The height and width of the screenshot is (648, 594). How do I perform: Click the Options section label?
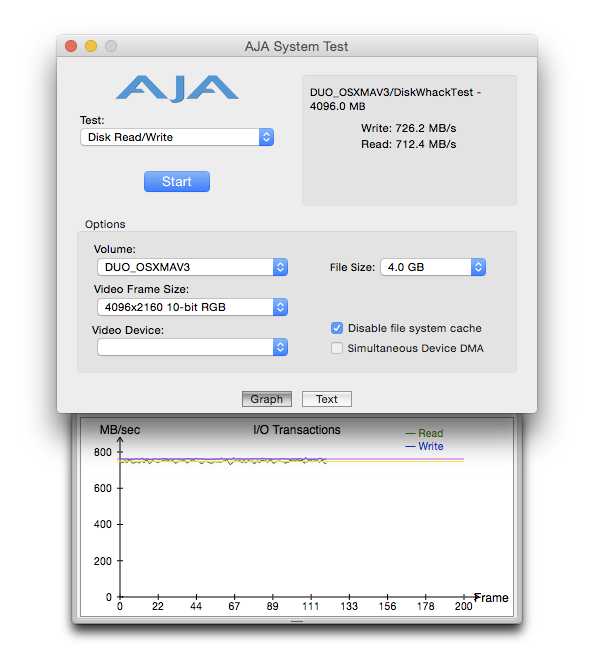point(105,224)
